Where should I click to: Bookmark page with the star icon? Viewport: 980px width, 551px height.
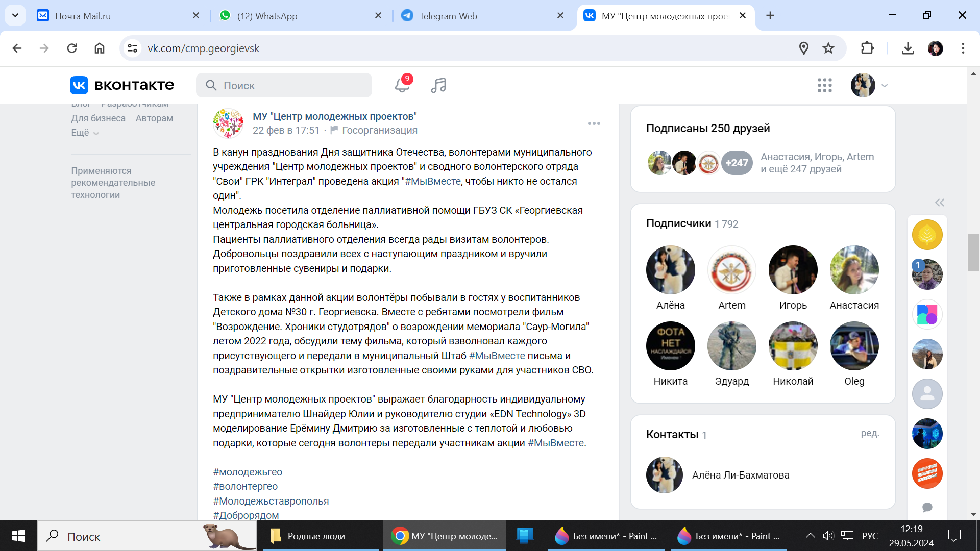coord(828,48)
